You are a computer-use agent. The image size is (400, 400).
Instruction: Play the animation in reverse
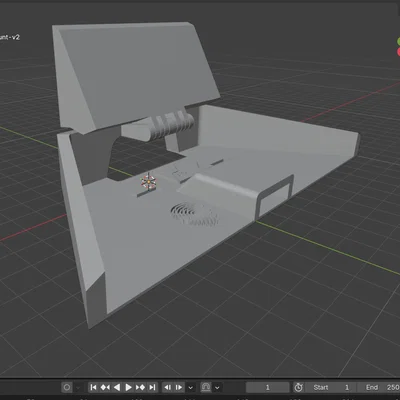tap(117, 387)
